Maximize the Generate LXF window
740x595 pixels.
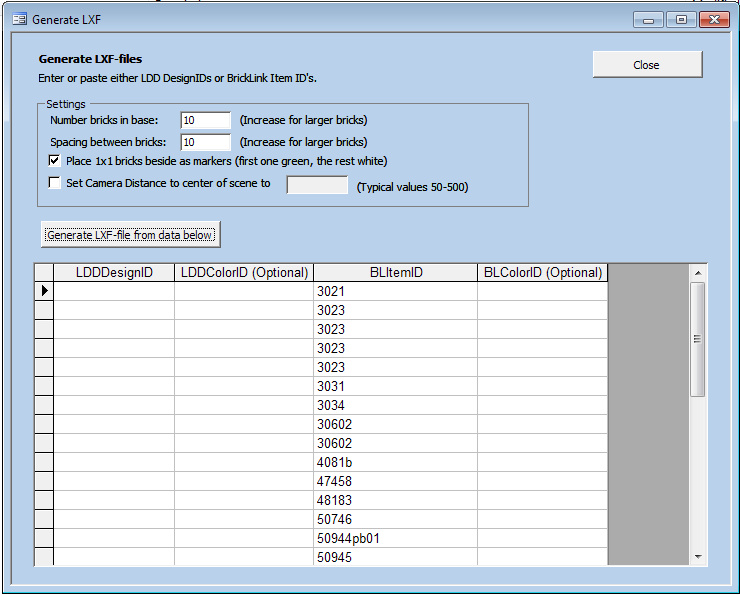(x=680, y=19)
